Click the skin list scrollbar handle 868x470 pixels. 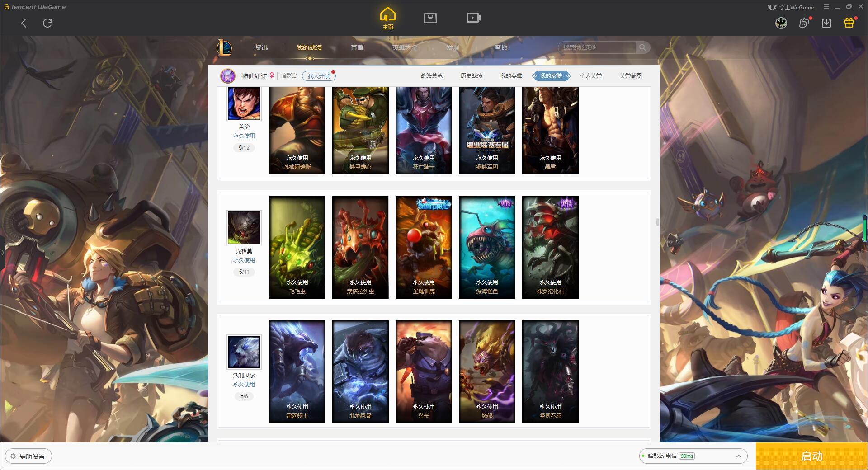657,222
